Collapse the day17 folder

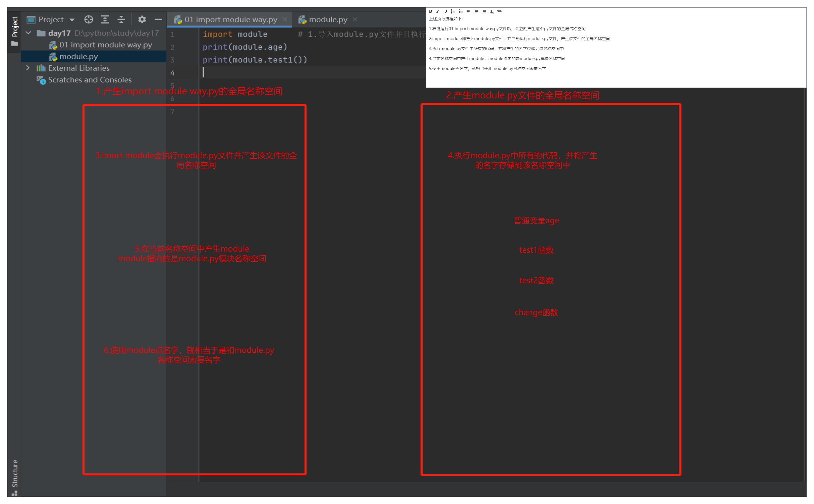[29, 33]
